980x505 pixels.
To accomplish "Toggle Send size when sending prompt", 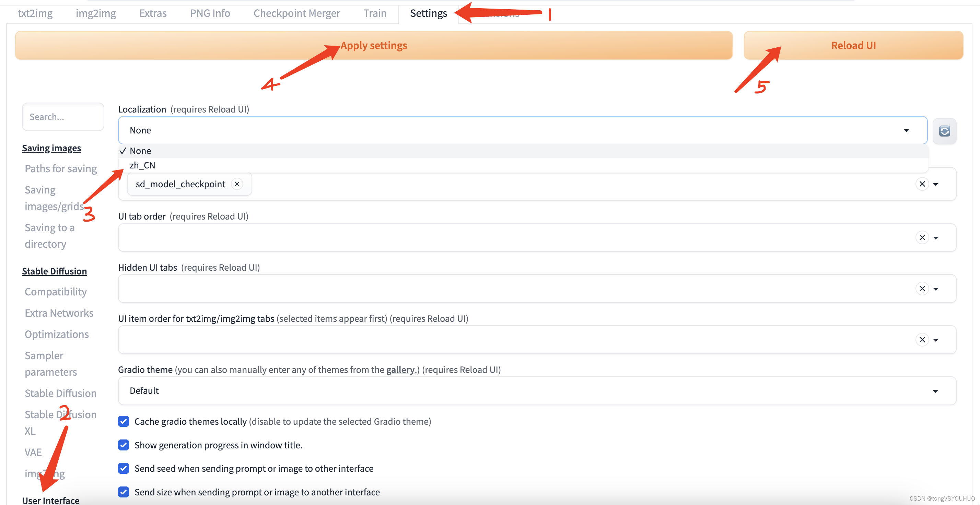I will click(x=124, y=492).
